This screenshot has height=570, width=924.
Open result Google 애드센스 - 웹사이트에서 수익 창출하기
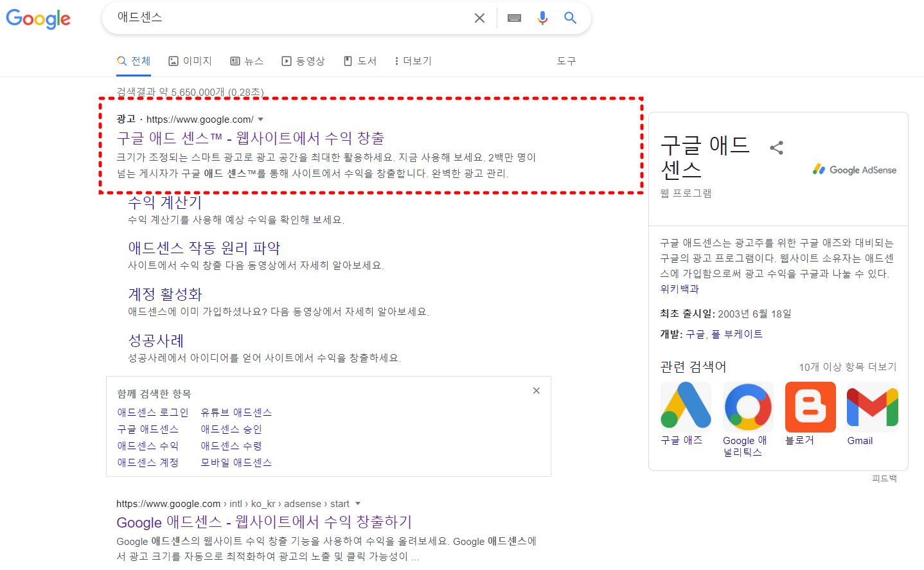[x=264, y=522]
